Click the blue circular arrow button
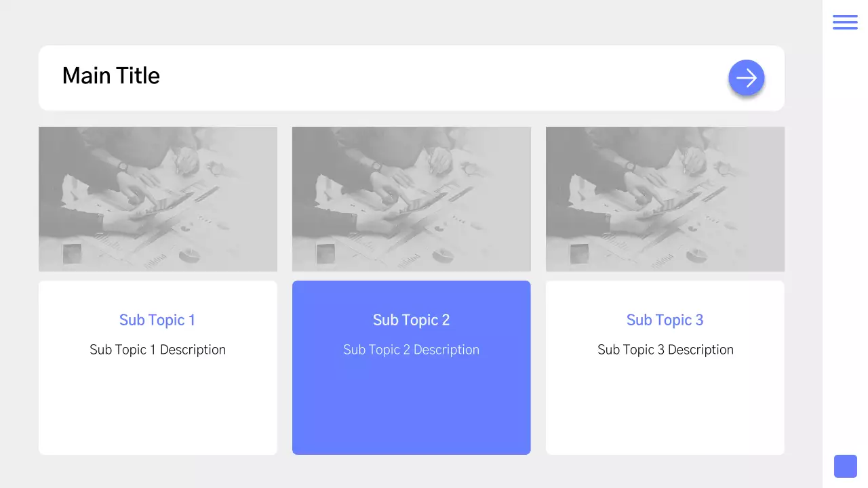 pos(747,78)
